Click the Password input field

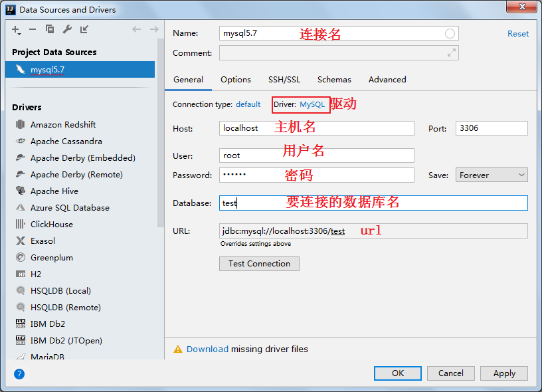pyautogui.click(x=317, y=175)
